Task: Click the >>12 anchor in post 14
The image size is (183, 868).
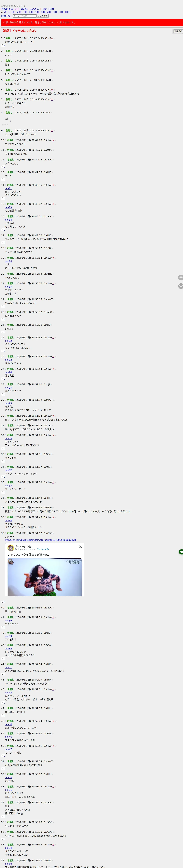Action: (x=8, y=188)
